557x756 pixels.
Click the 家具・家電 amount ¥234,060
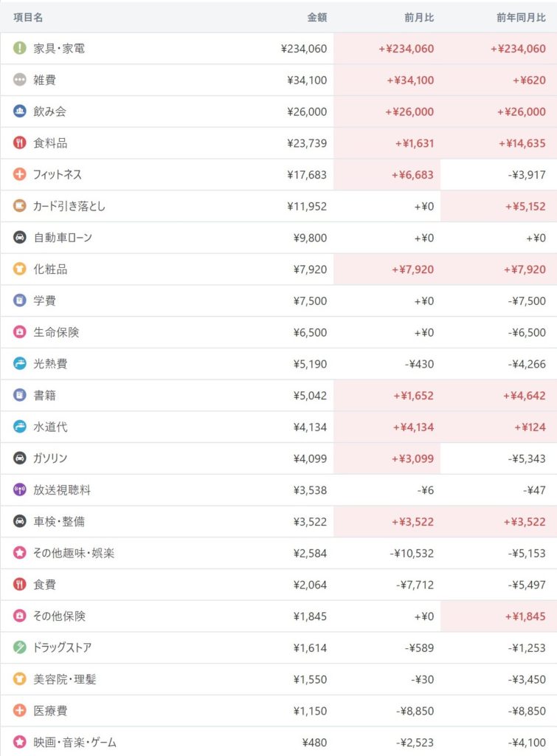tap(304, 49)
